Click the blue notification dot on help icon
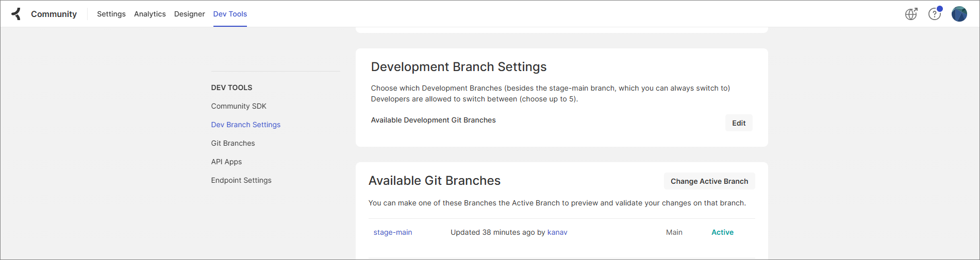 [x=940, y=9]
